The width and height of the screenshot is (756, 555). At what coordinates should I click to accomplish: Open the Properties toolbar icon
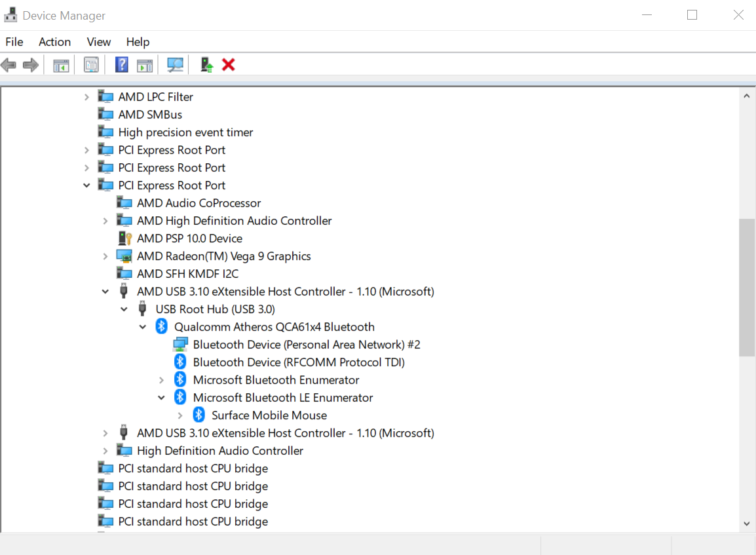point(91,65)
